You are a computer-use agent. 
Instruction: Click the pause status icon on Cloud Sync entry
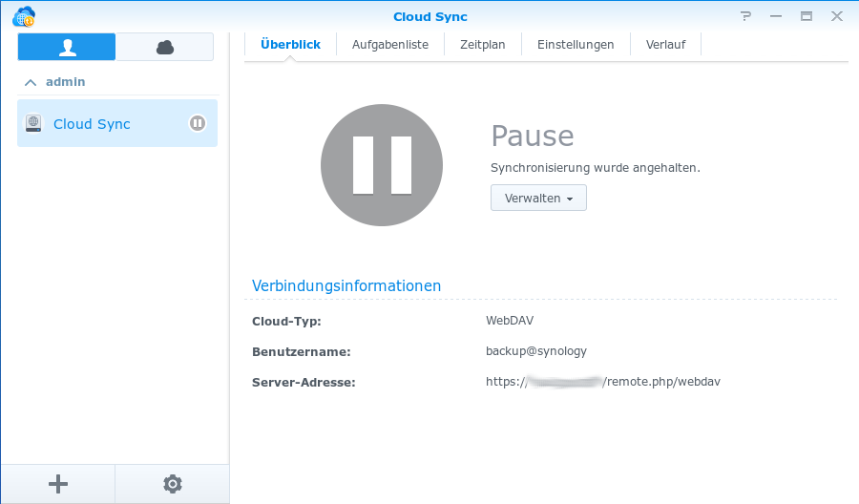click(198, 123)
